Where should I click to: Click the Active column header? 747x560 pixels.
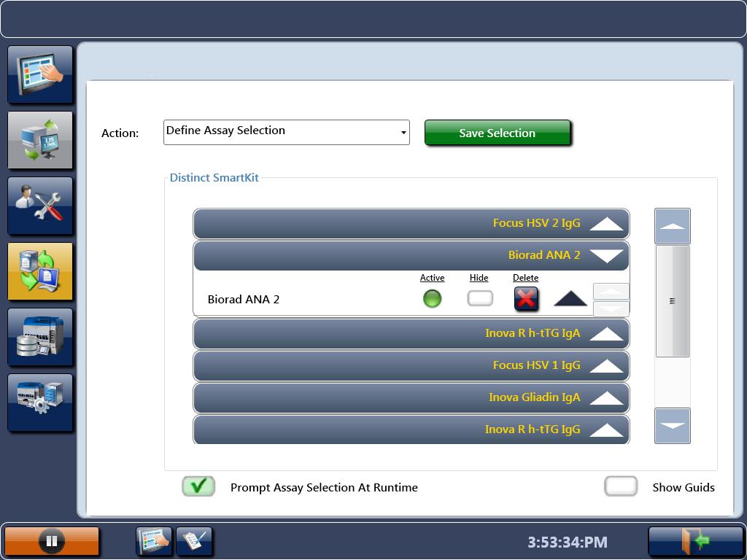432,278
